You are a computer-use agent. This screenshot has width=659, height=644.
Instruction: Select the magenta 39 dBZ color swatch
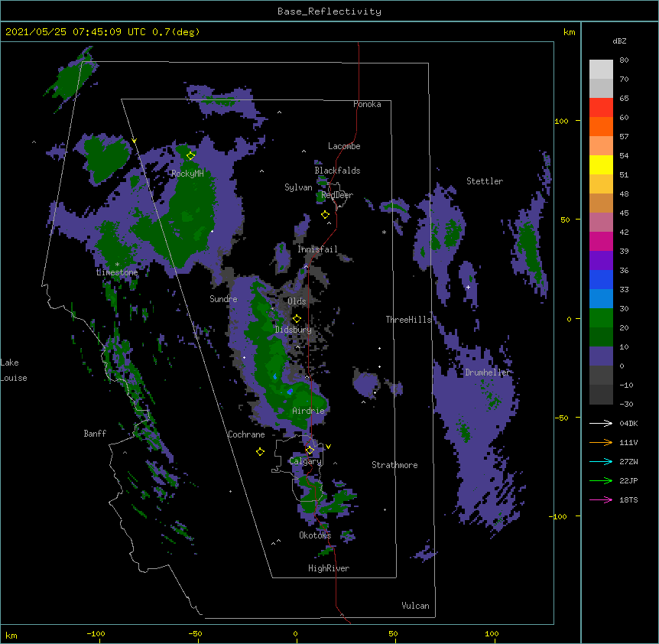(x=601, y=241)
